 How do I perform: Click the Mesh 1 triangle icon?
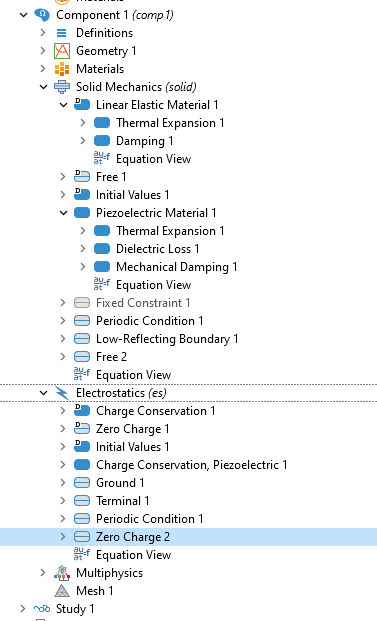[x=62, y=591]
